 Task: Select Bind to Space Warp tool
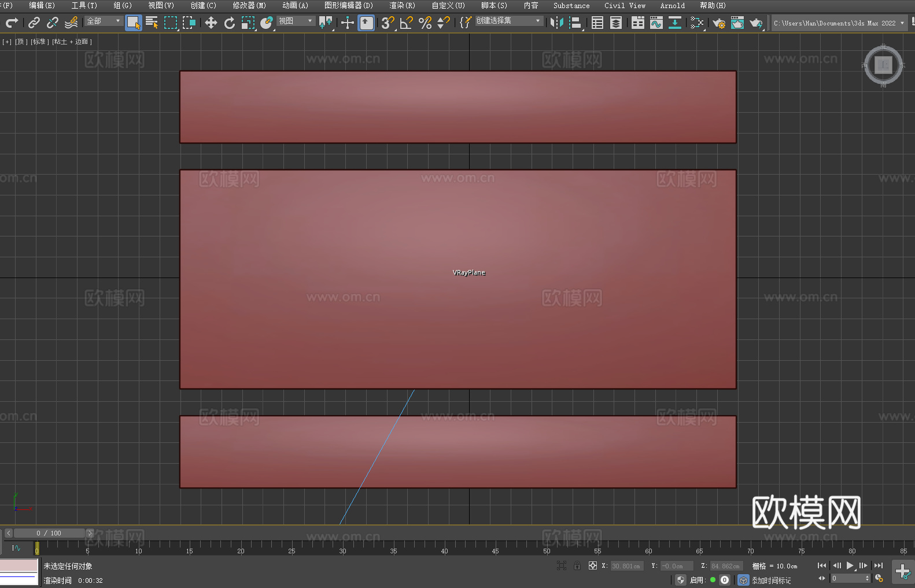[x=71, y=23]
